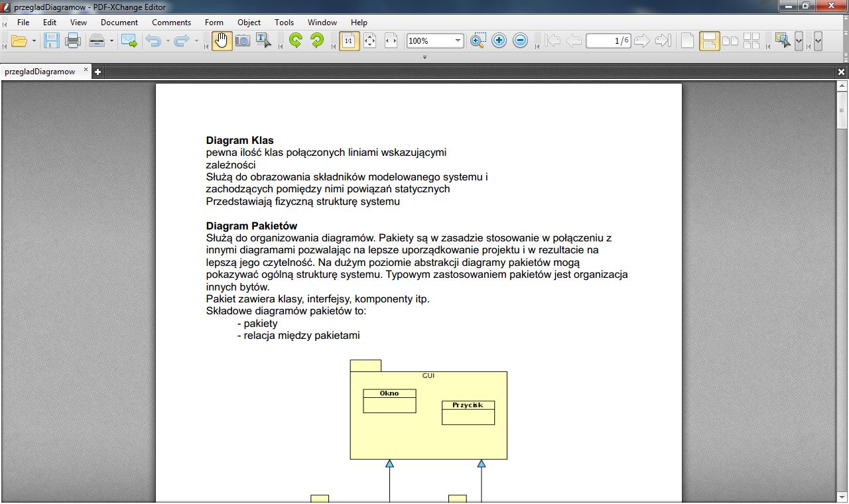Screen dimensions: 849x504
Task: Open the Window menu
Action: pos(322,23)
